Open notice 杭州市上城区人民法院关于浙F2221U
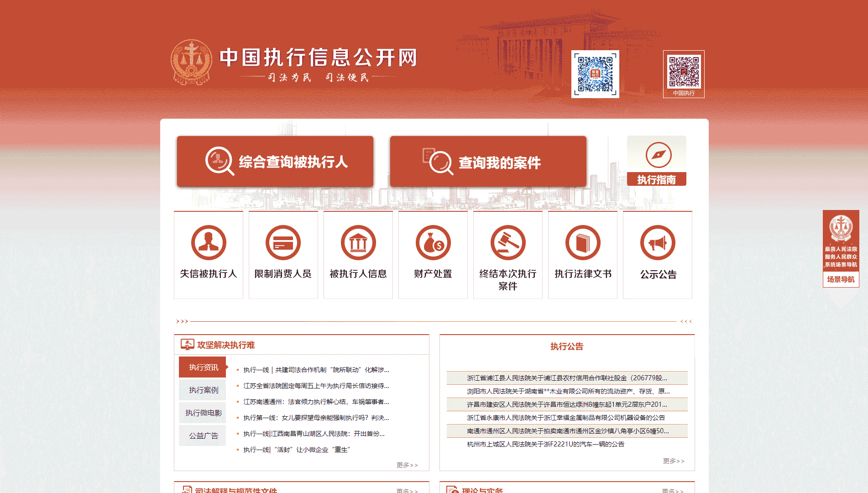This screenshot has height=493, width=868. point(545,444)
